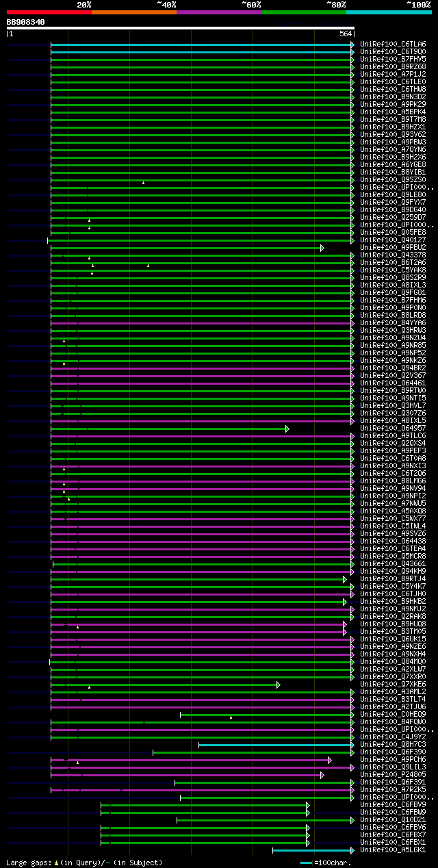Click the arrowhead of the Q7XKE6 alignment
Image resolution: width=438 pixels, height=868 pixels.
[x=279, y=685]
